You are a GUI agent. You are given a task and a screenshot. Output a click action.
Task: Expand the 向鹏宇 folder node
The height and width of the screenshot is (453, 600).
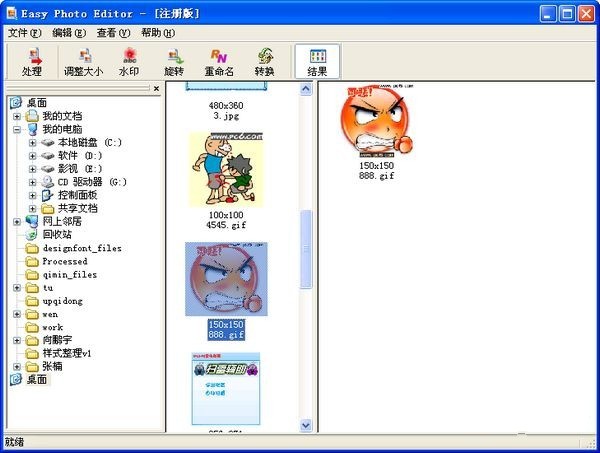[x=17, y=340]
